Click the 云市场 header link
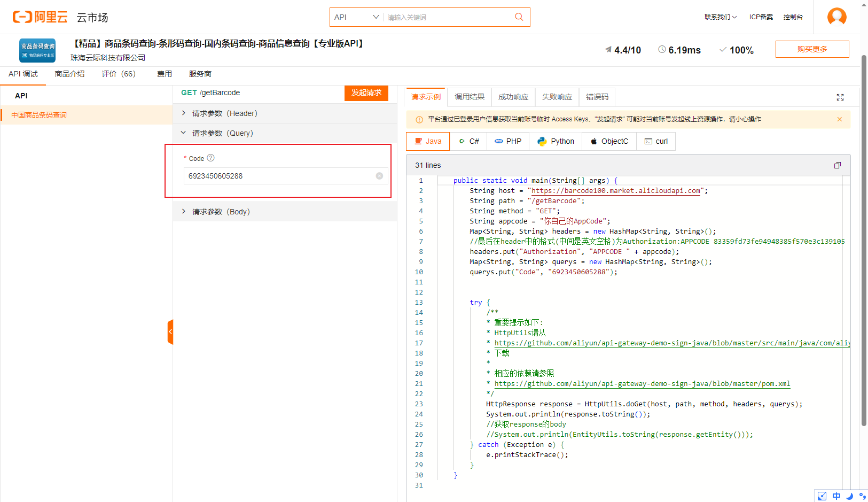Viewport: 868px width, 502px height. coord(92,18)
